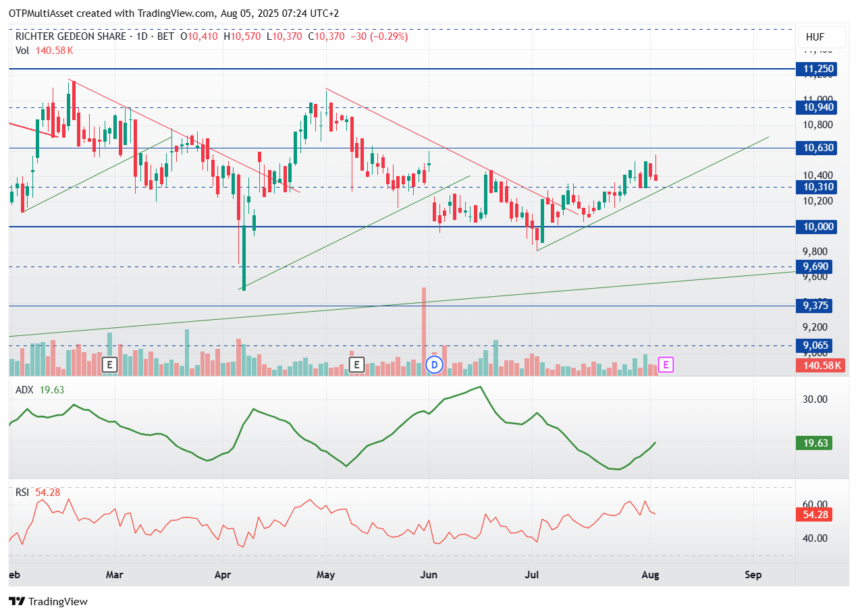858x616 pixels.
Task: Click the green ADX value tag 19.63
Action: [x=813, y=443]
